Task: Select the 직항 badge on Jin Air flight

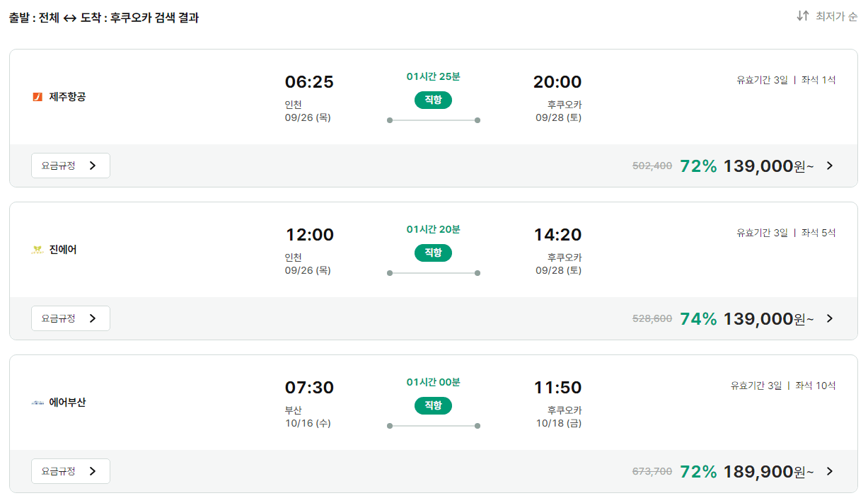Action: click(433, 253)
